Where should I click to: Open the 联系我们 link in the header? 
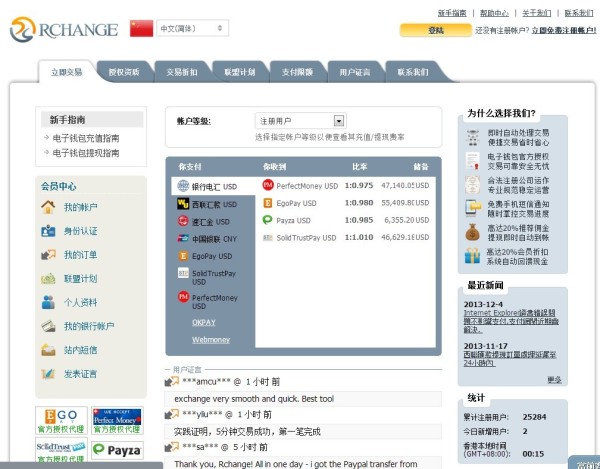pos(579,13)
